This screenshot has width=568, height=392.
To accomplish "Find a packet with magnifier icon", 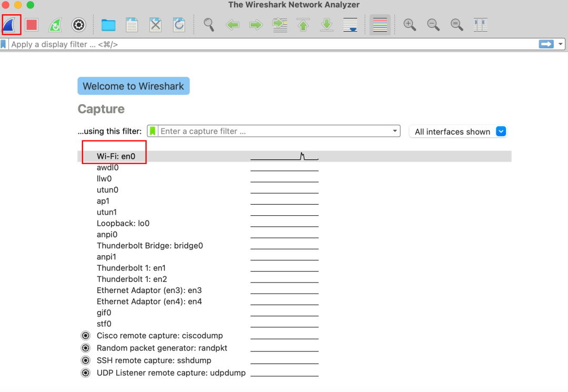I will tap(209, 25).
